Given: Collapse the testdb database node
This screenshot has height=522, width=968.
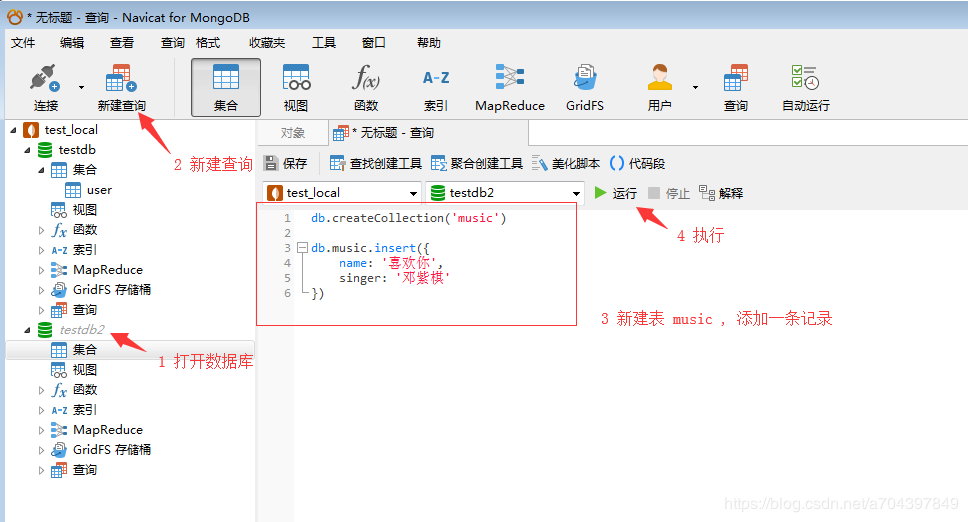Looking at the screenshot, I should [x=27, y=150].
